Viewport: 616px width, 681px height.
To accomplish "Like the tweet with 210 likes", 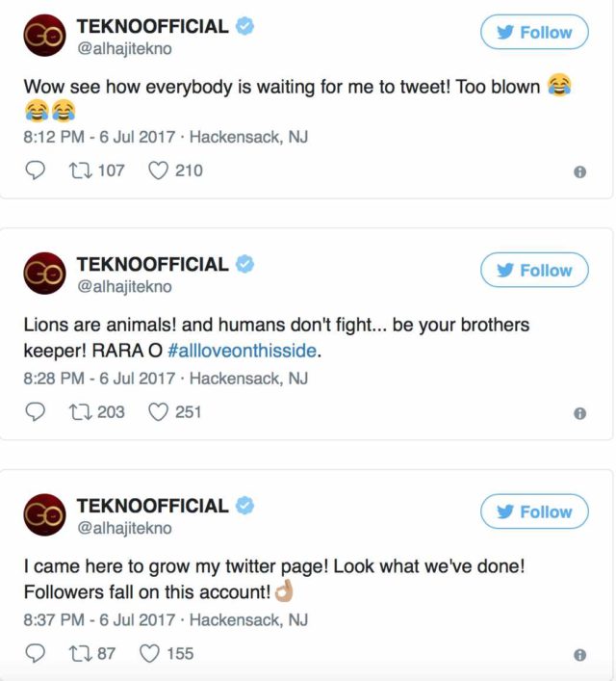I will pos(158,170).
